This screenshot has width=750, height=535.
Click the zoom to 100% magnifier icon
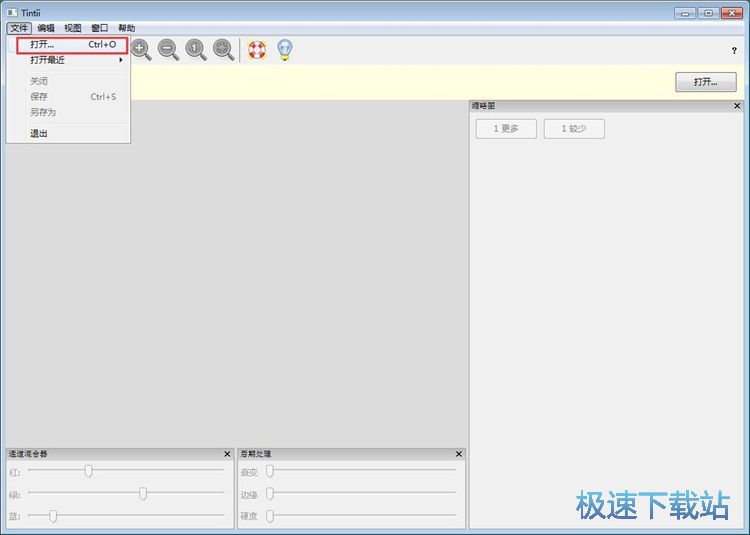tap(196, 50)
